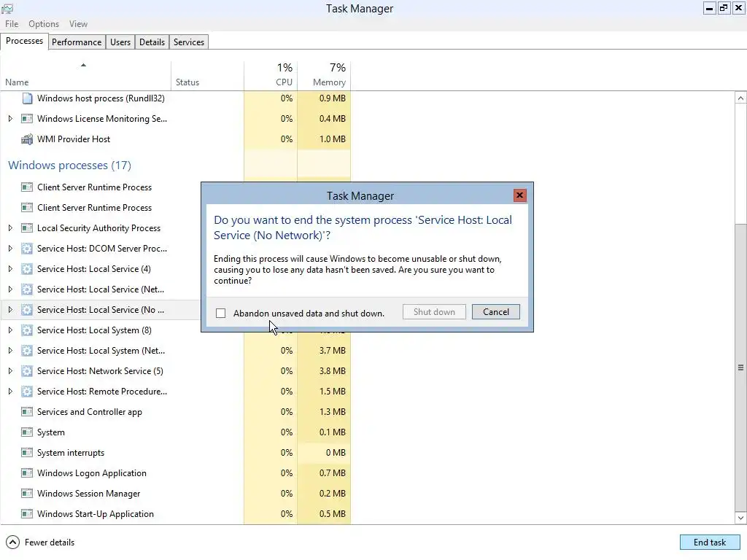Click the Windows Session Manager icon
Screen dimensions: 747x560
pyautogui.click(x=27, y=494)
